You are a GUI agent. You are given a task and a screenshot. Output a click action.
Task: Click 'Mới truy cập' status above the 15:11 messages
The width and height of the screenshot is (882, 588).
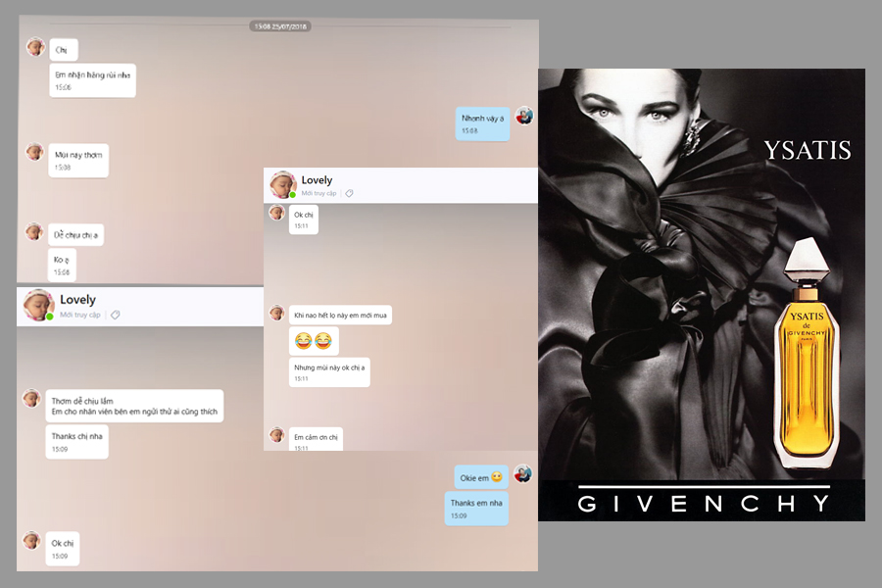[x=318, y=193]
